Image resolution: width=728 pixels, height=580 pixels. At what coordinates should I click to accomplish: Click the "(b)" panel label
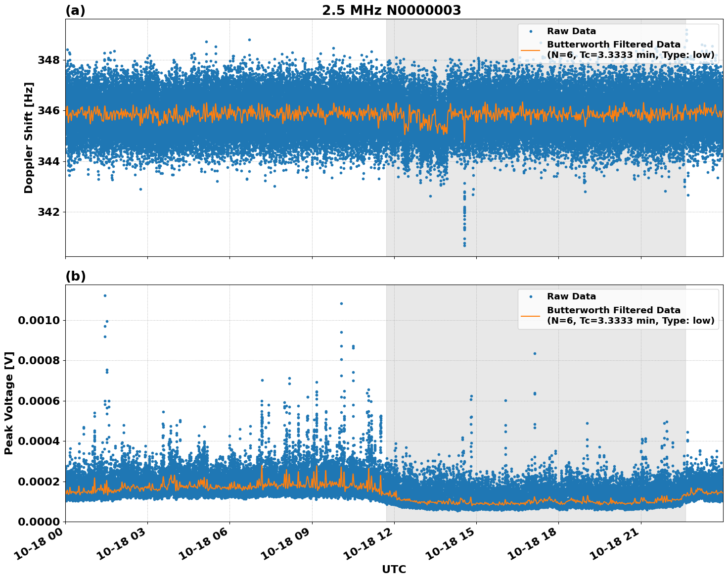tap(75, 276)
